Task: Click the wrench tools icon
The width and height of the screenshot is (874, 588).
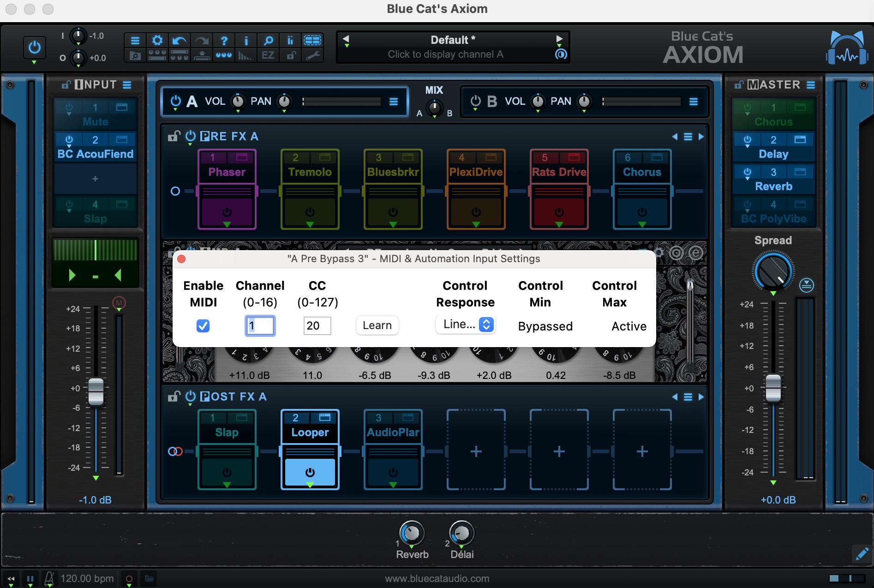Action: [313, 55]
